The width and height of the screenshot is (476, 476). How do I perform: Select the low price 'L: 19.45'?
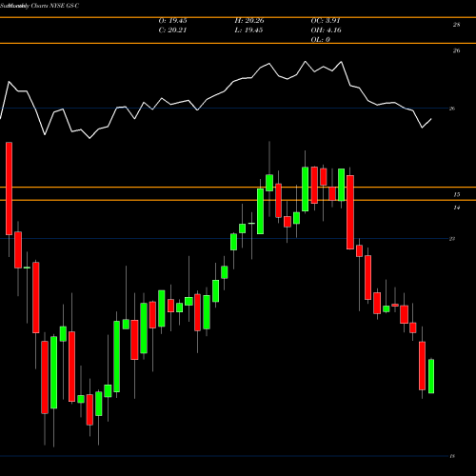tap(248, 30)
